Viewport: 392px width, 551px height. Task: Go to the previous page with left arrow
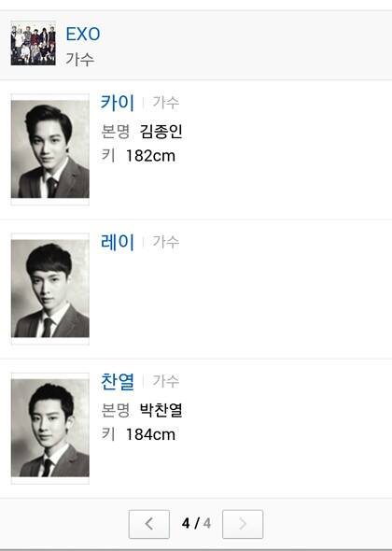point(149,524)
